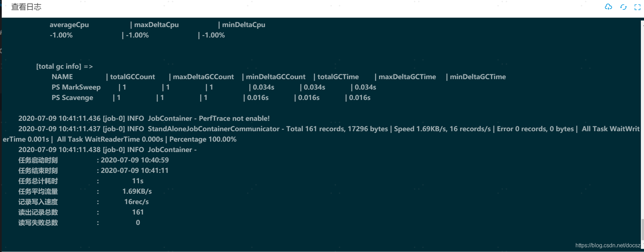Click the first 0.016s value in PS Scavenge row

(258, 98)
